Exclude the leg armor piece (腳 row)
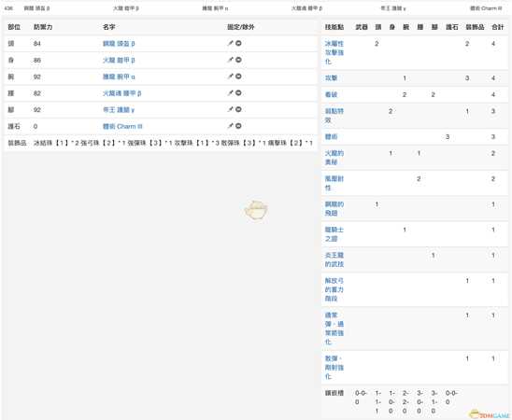512x420 pixels. point(238,109)
